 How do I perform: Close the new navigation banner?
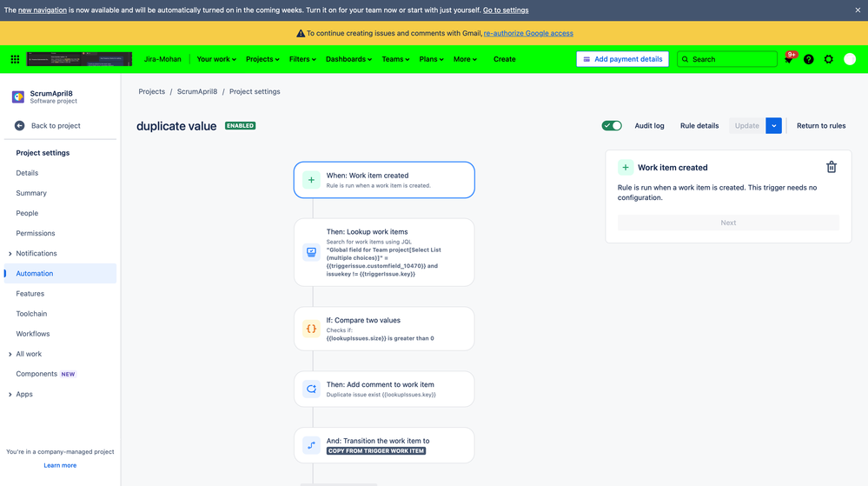[858, 10]
